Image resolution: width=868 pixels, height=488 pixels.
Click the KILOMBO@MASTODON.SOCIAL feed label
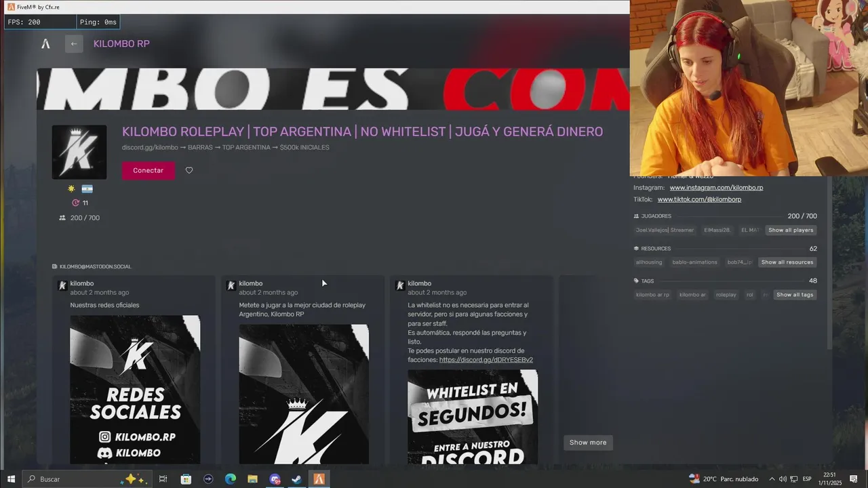pyautogui.click(x=95, y=266)
